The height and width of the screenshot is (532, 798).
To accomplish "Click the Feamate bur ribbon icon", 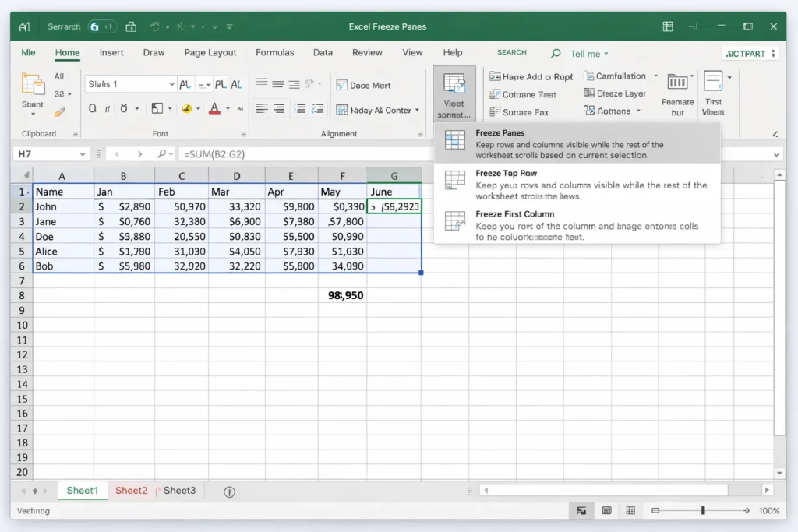I will 677,83.
